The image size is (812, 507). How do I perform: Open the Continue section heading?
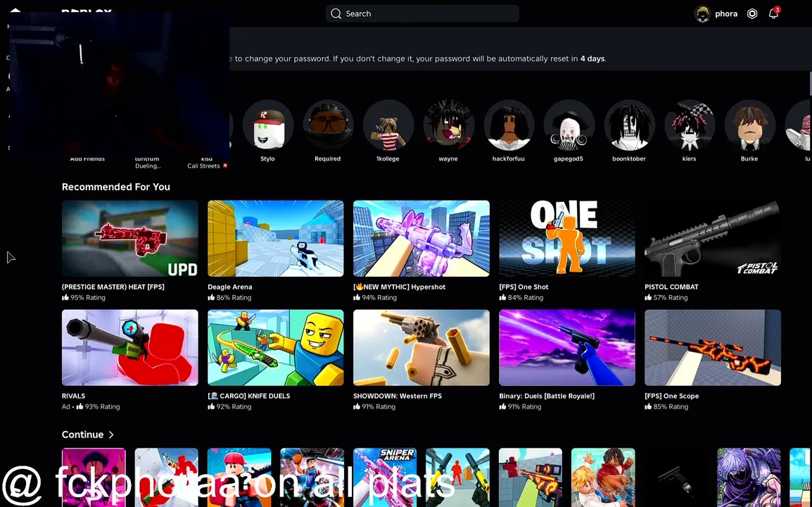point(83,435)
